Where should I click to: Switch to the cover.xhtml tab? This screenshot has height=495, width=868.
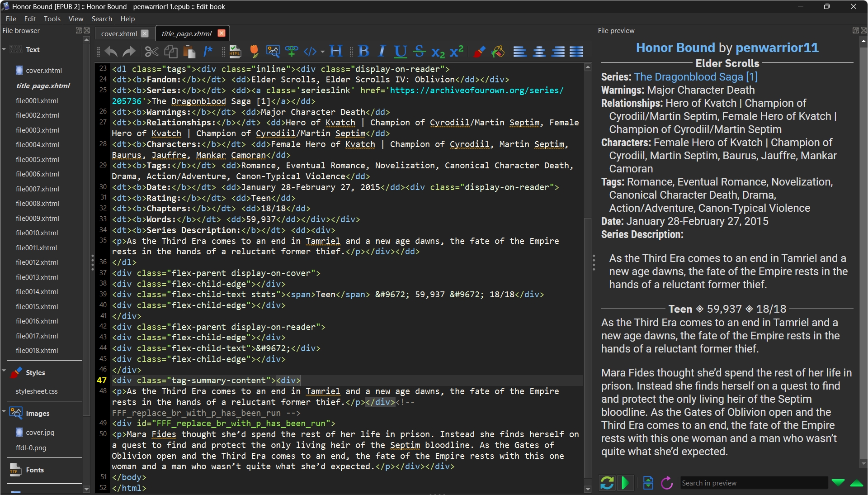coord(119,33)
